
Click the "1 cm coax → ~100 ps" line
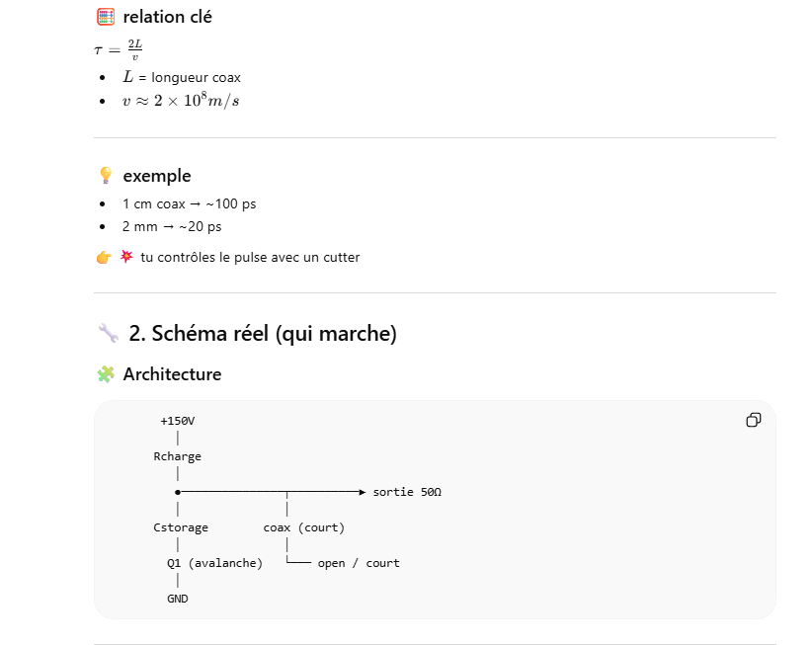(189, 203)
